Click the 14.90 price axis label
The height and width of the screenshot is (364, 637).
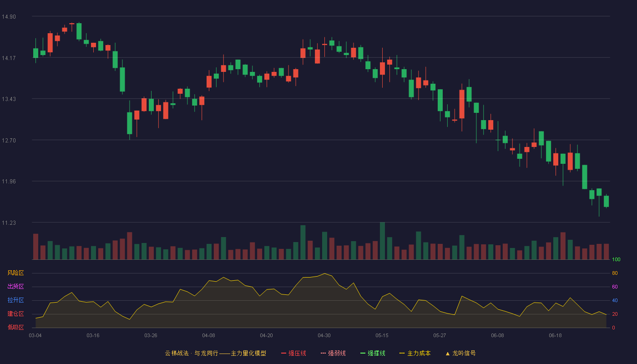pos(9,17)
